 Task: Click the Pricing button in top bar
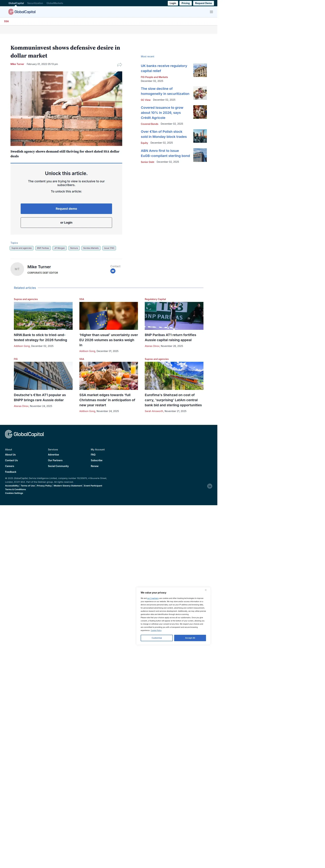pyautogui.click(x=185, y=3)
